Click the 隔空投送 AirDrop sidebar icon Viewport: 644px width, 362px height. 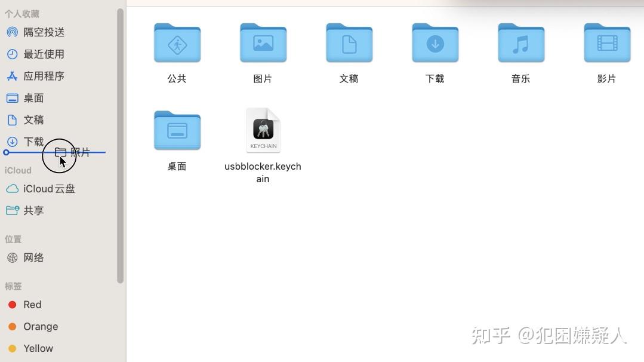pos(13,32)
